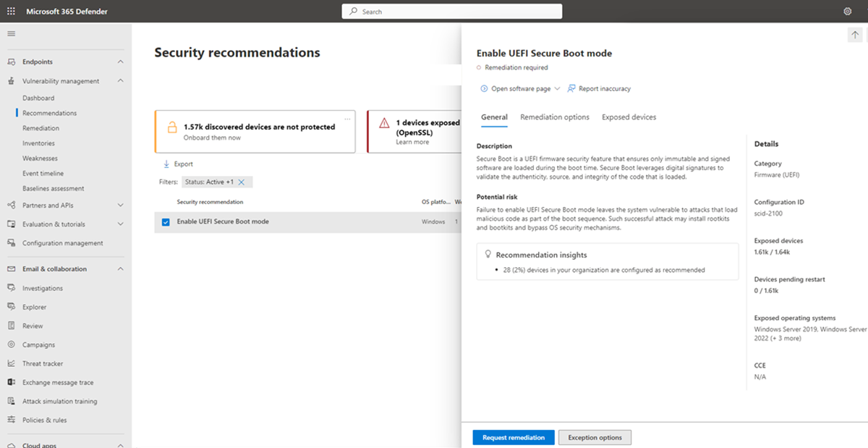Open the settings gear in the top bar

(848, 11)
